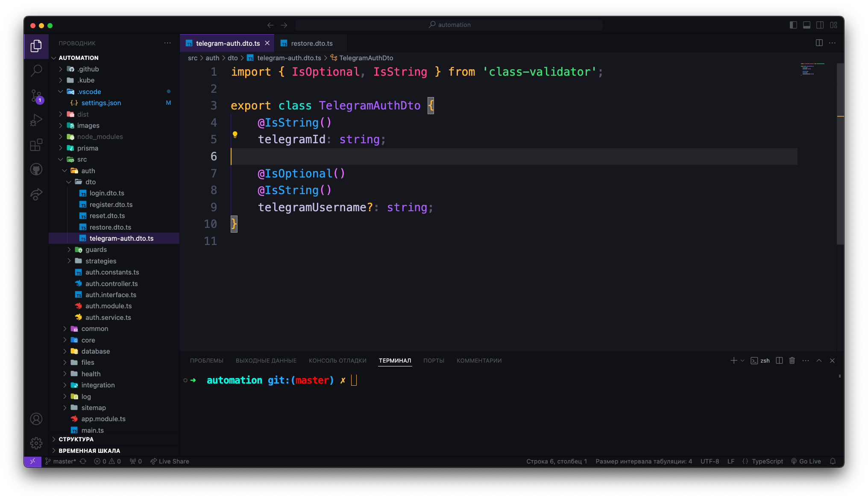The height and width of the screenshot is (499, 868).
Task: Expand the guards folder
Action: point(96,250)
